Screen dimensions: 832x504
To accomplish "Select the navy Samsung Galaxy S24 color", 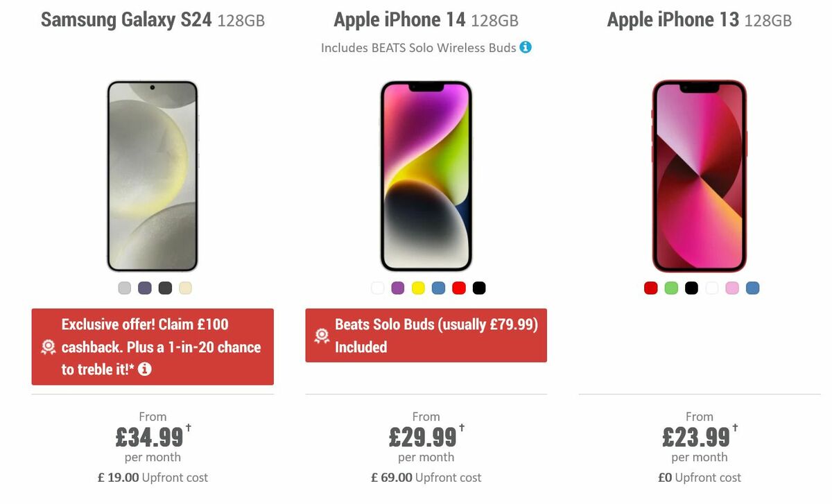I will pyautogui.click(x=144, y=288).
